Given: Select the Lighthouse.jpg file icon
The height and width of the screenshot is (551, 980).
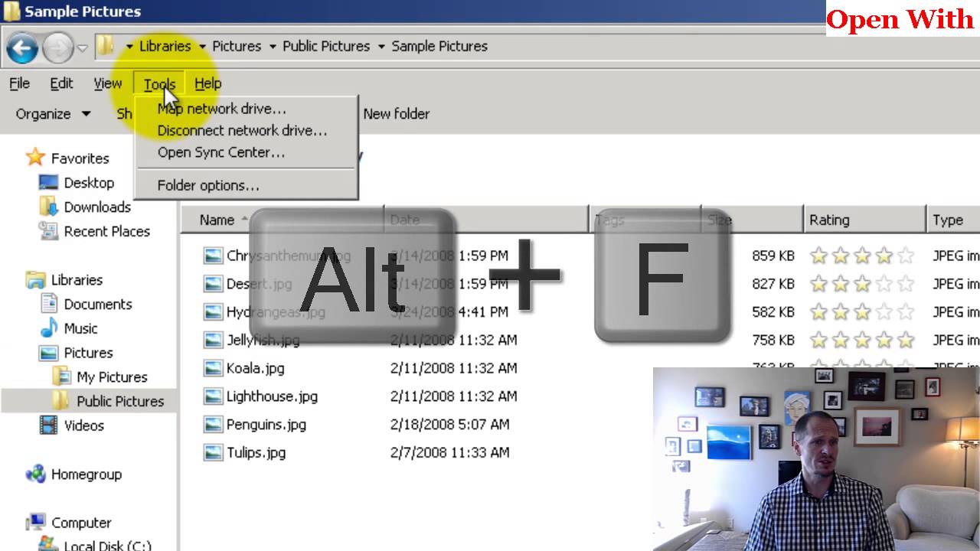Looking at the screenshot, I should pyautogui.click(x=213, y=396).
